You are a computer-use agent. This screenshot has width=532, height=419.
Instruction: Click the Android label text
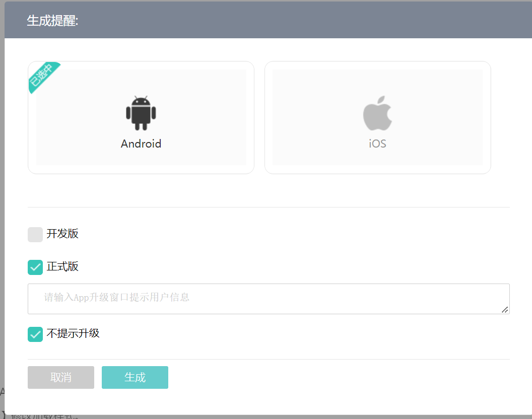pyautogui.click(x=141, y=144)
